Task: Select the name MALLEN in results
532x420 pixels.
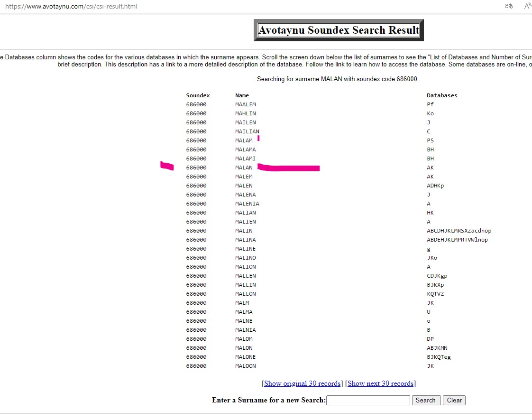Action: tap(245, 276)
